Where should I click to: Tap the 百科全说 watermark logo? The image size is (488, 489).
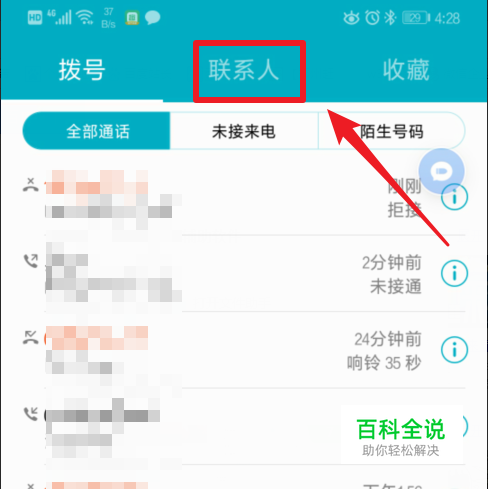click(x=401, y=436)
